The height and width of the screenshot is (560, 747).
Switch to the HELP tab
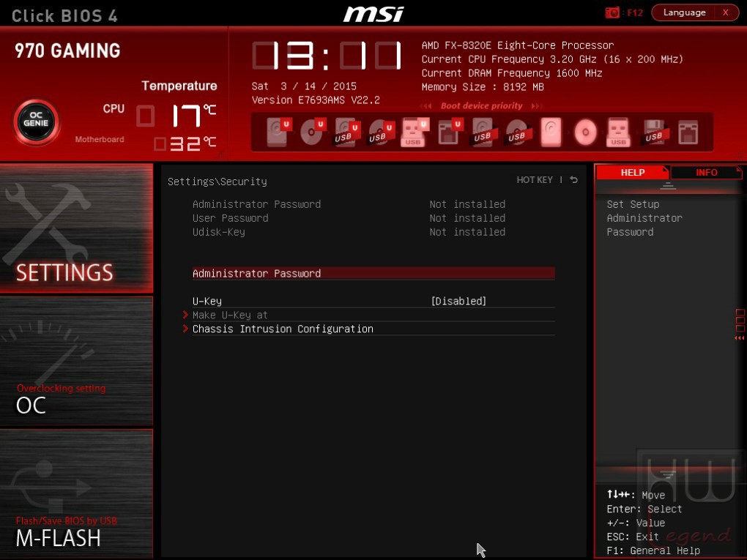coord(632,172)
